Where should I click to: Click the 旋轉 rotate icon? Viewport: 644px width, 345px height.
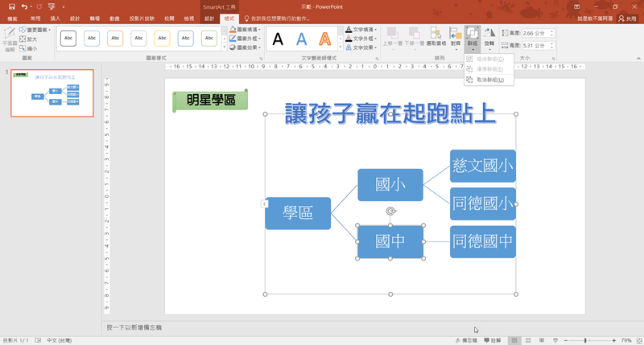tap(489, 36)
